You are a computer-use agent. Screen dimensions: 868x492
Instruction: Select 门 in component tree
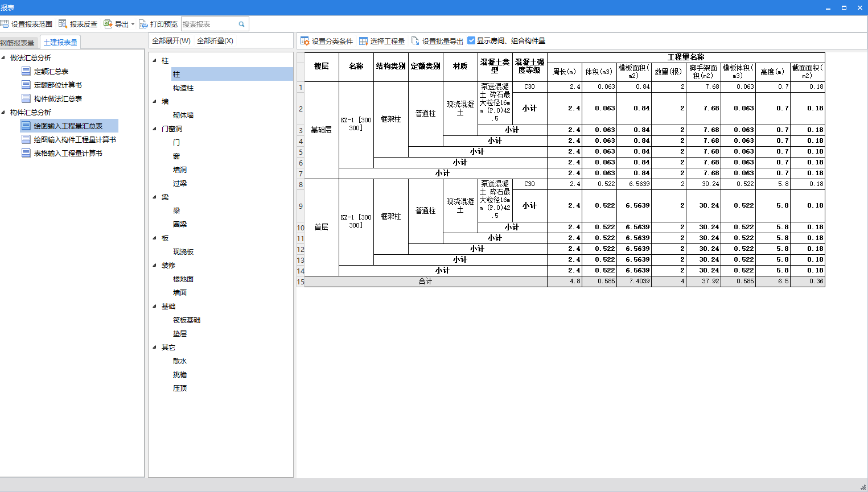point(176,143)
